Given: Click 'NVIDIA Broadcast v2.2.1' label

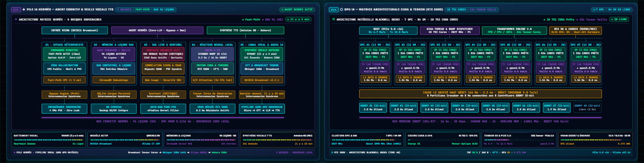Looking at the screenshot, I should tap(262, 80).
